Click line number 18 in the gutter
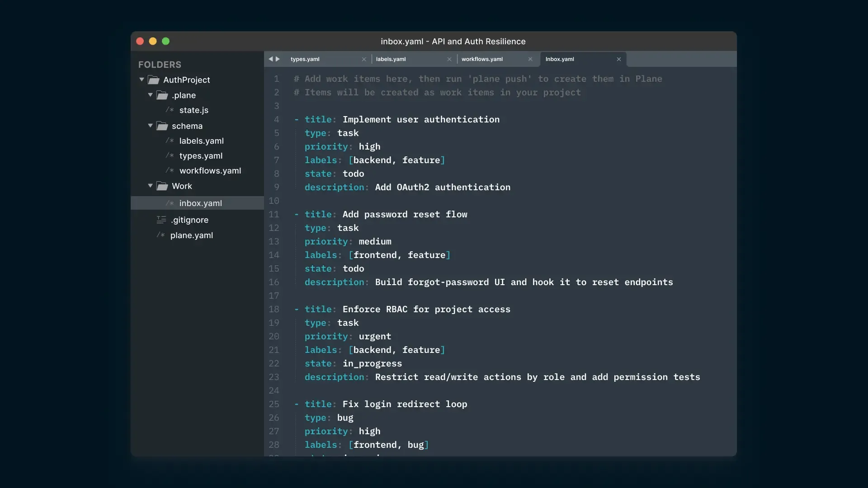This screenshot has height=488, width=868. (x=274, y=309)
